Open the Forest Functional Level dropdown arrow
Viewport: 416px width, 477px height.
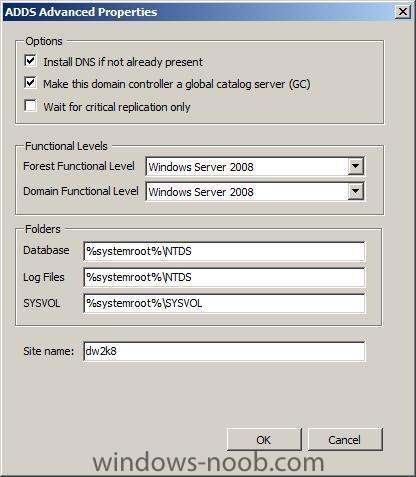355,166
